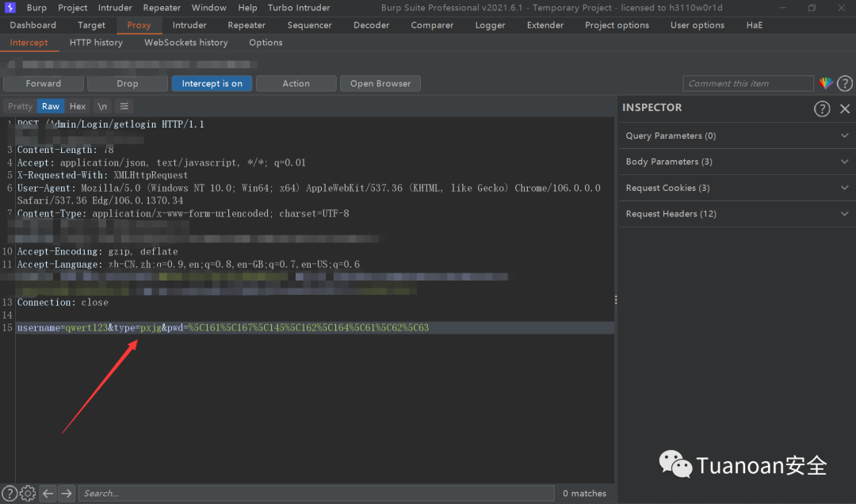
Task: Click the Burp Suite lightning logo icon
Action: 10,8
